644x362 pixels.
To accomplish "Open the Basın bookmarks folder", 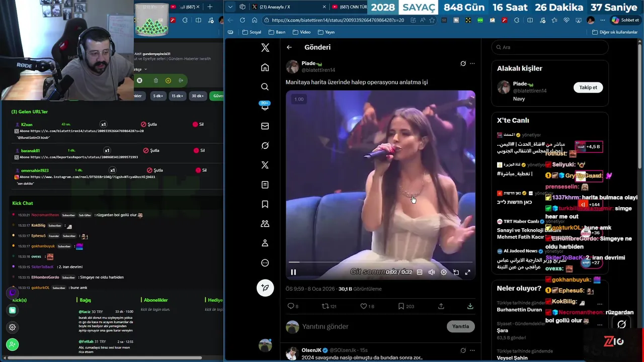I will 277,32.
